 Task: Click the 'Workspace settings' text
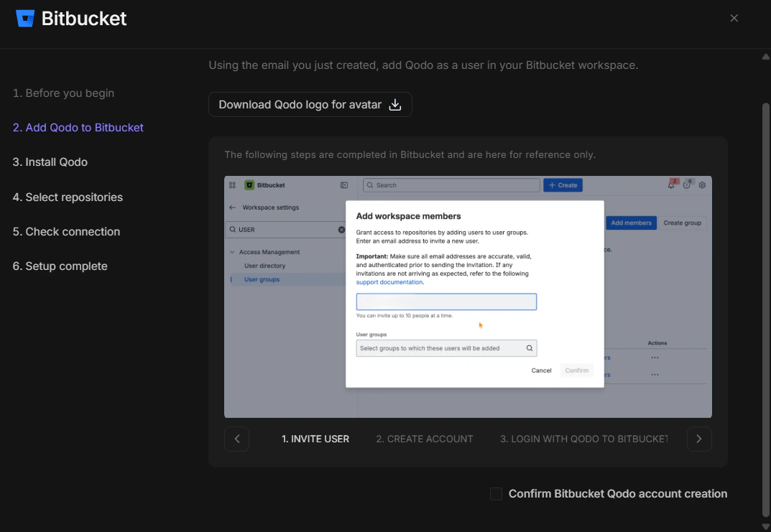click(x=270, y=207)
